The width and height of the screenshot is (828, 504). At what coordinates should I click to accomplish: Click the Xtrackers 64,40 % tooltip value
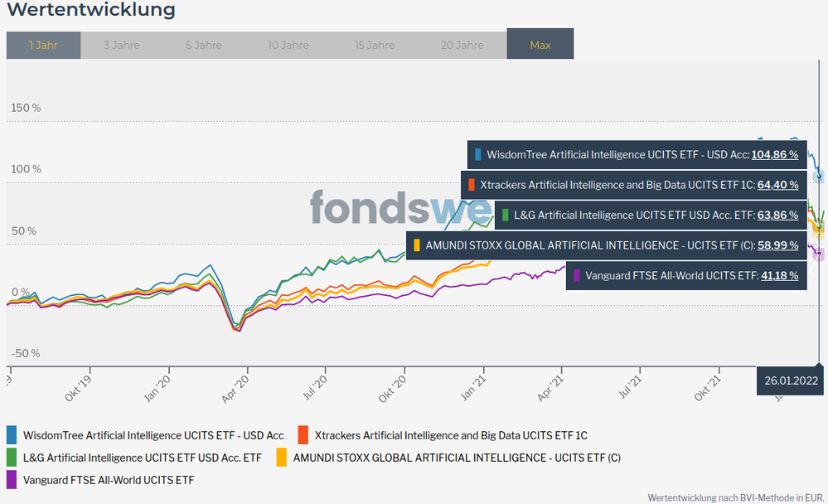[777, 185]
